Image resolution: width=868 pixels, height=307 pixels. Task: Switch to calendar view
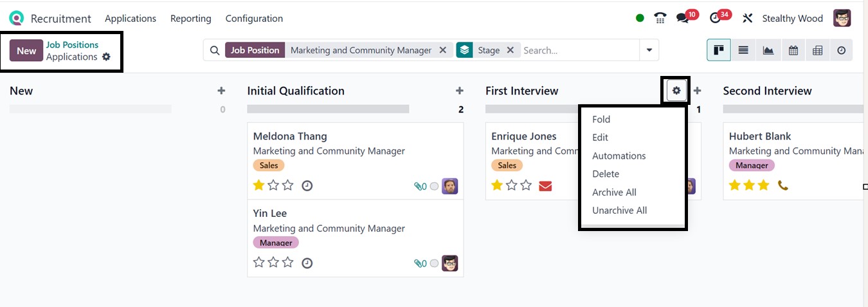[x=793, y=50]
